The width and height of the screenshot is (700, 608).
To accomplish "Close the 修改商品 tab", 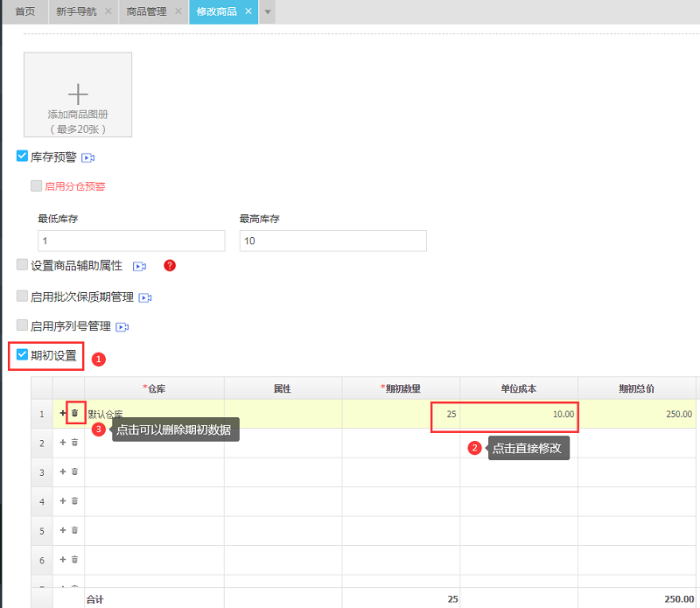I will 248,11.
